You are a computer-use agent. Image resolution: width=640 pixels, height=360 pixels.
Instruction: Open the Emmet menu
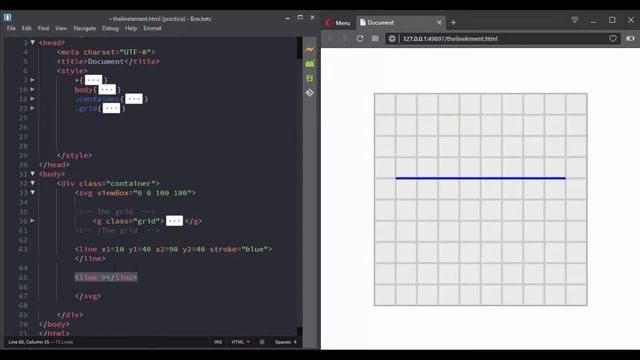click(x=152, y=28)
